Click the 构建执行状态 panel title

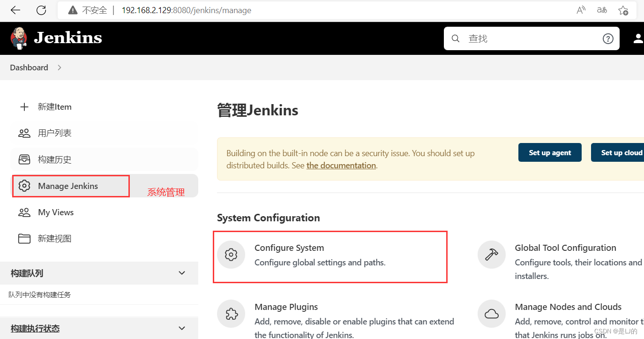pos(35,328)
